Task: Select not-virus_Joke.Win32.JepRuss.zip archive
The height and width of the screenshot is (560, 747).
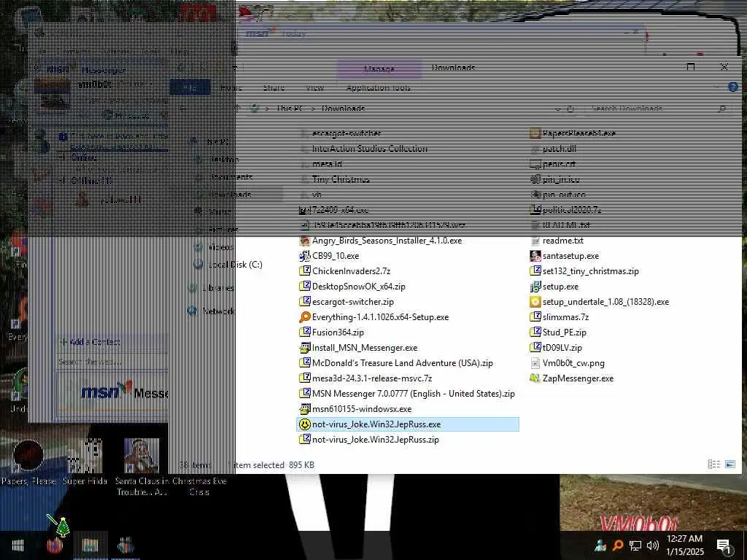Action: pyautogui.click(x=369, y=439)
